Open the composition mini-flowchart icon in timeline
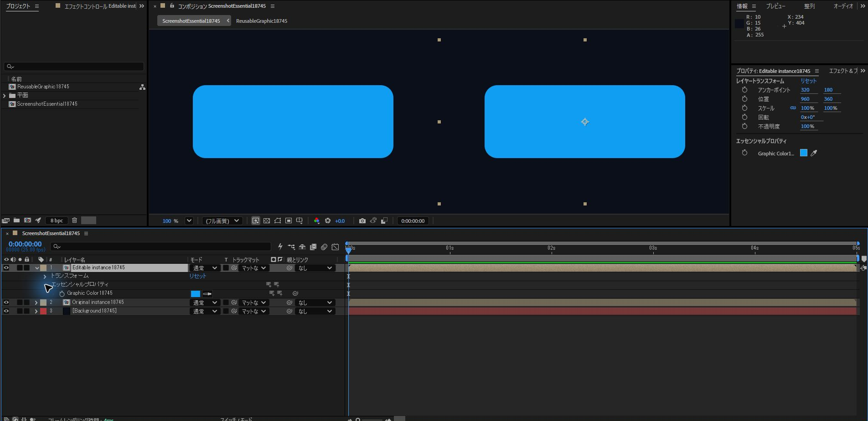Viewport: 868px width, 421px height. (x=291, y=247)
